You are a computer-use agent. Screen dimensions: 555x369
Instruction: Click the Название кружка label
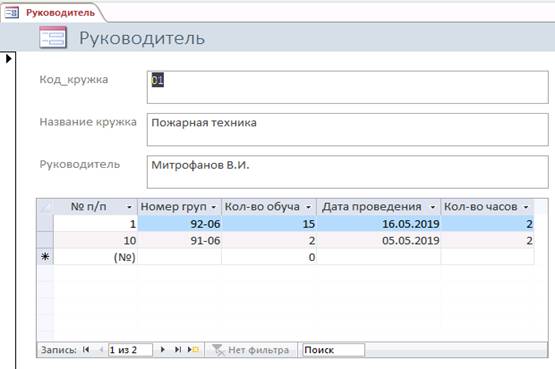tap(88, 122)
